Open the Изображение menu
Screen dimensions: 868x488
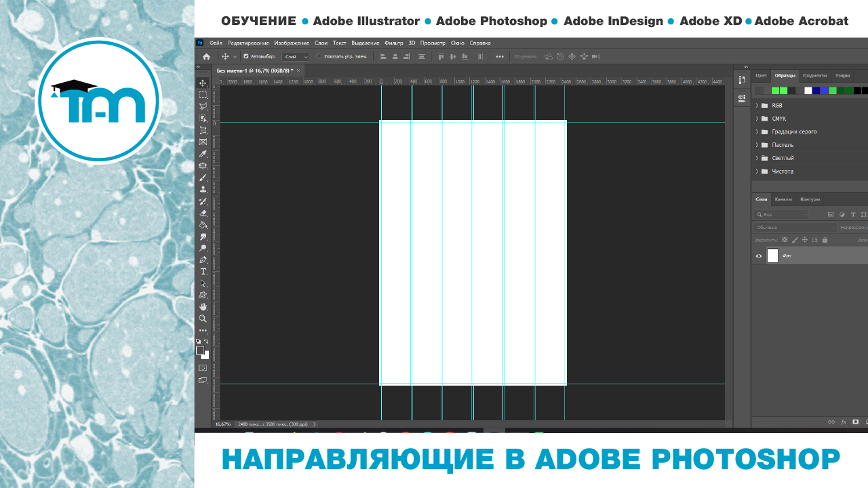tap(292, 43)
